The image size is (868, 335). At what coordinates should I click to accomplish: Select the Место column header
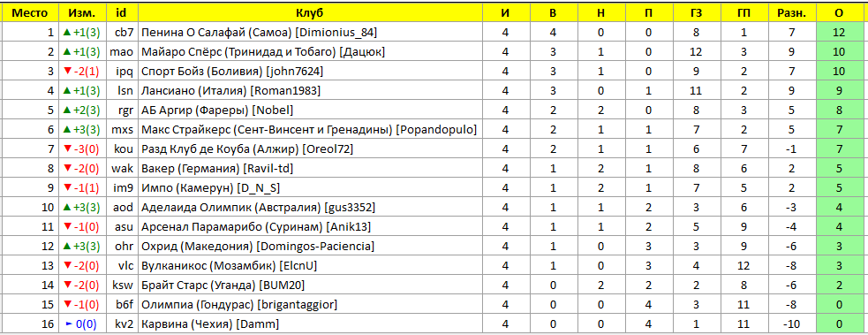click(x=30, y=12)
